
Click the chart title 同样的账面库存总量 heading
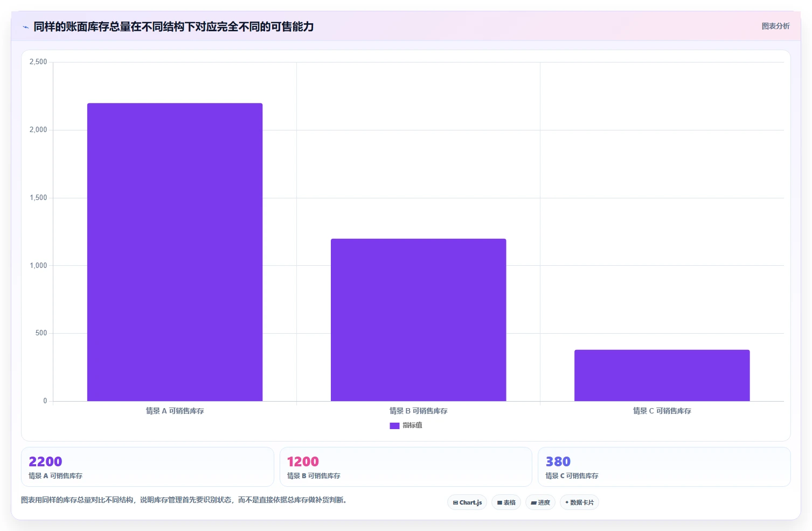pos(173,26)
